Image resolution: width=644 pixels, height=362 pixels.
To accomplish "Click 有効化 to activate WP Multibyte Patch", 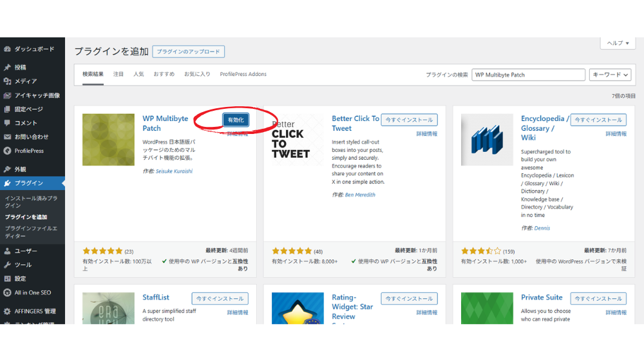I will pos(236,120).
